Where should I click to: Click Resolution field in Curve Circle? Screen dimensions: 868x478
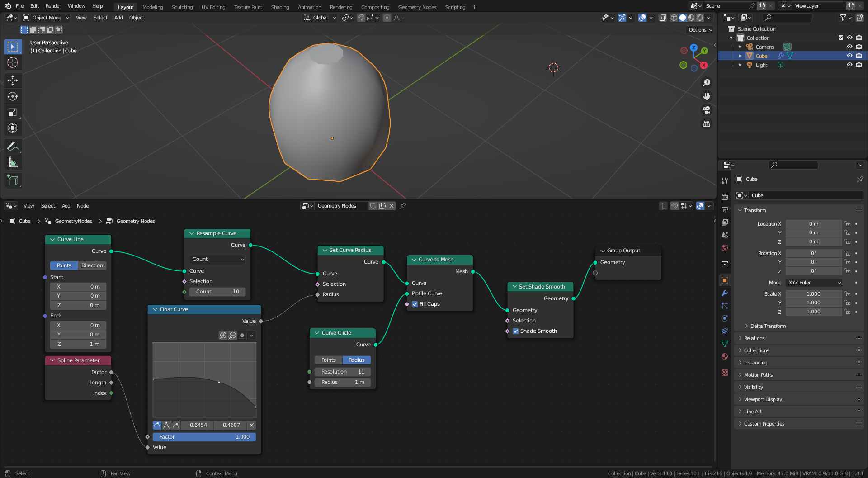coord(343,372)
